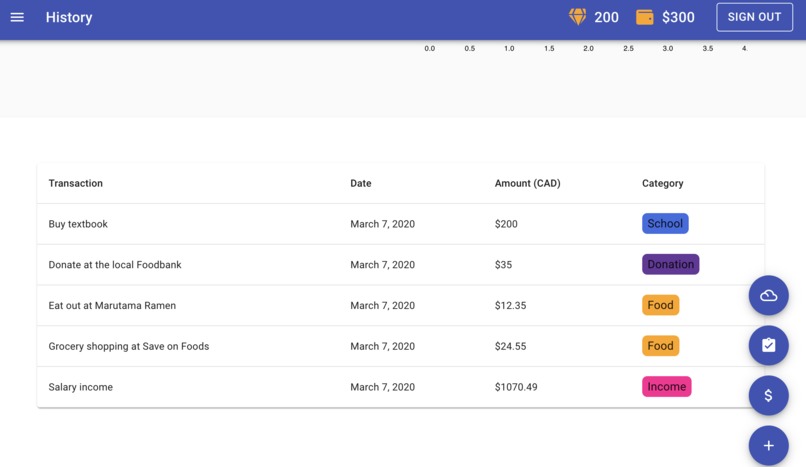Select Donate at the local Foodbank row
The image size is (806, 467).
click(x=400, y=265)
